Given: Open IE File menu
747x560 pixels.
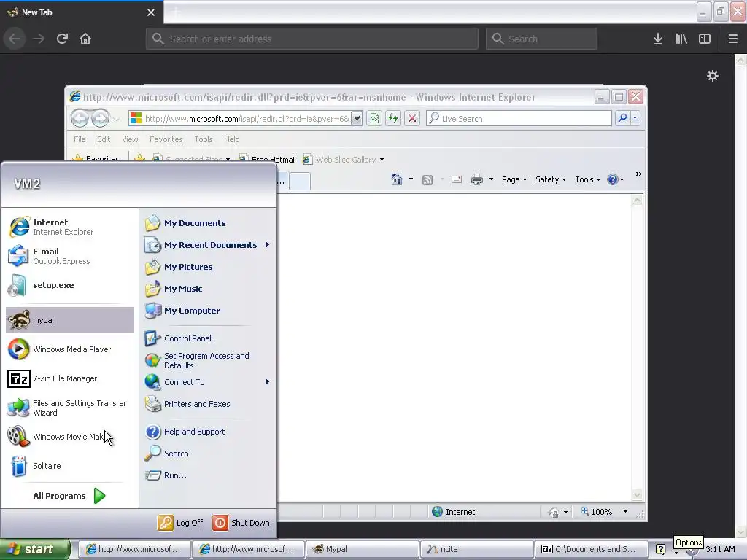Looking at the screenshot, I should coord(80,139).
